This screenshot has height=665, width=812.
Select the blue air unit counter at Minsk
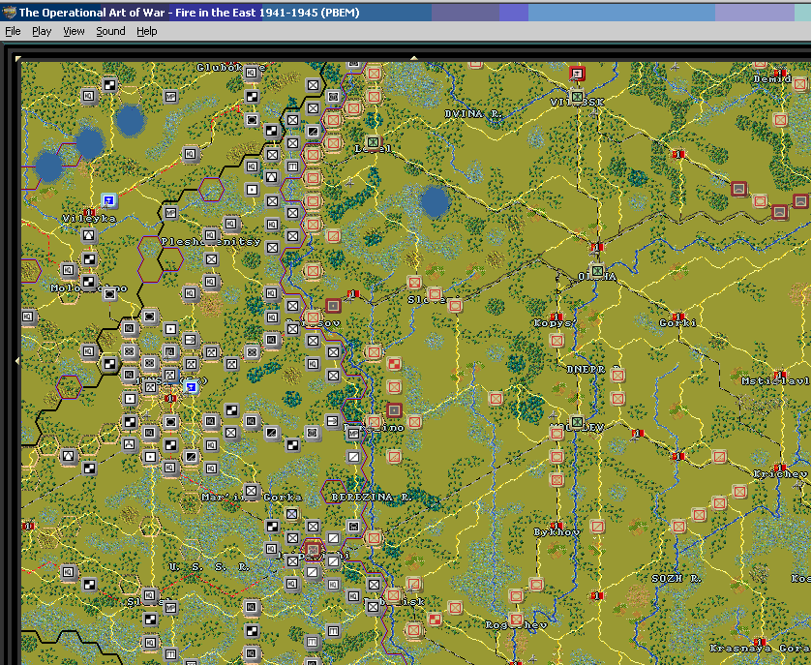(x=191, y=386)
